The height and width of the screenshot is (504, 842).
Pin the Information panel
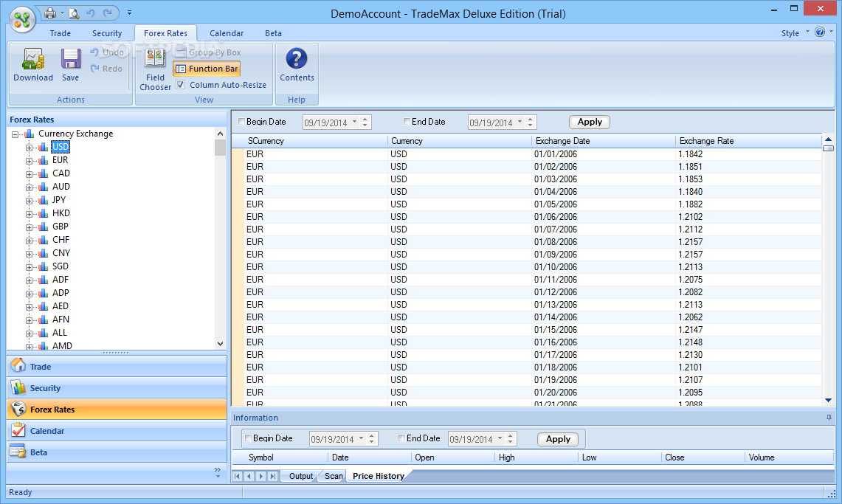pyautogui.click(x=829, y=418)
